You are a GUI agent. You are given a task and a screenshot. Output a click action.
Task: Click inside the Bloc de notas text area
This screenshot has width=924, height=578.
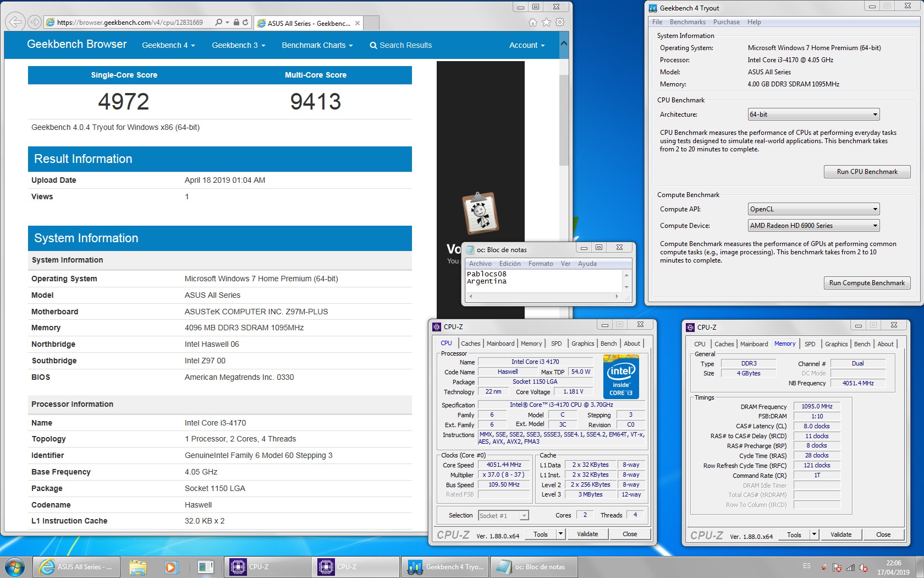[x=543, y=281]
